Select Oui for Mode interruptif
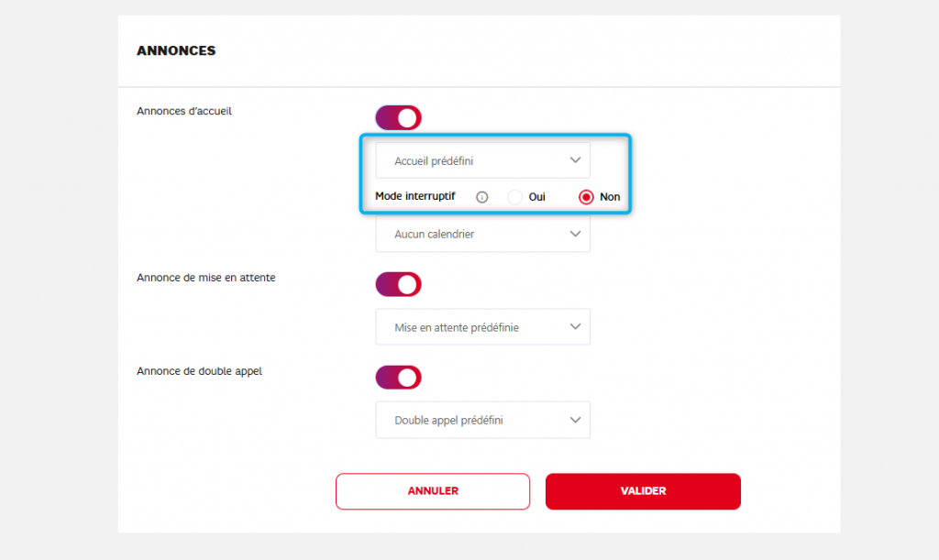Image resolution: width=939 pixels, height=560 pixels. pos(515,197)
